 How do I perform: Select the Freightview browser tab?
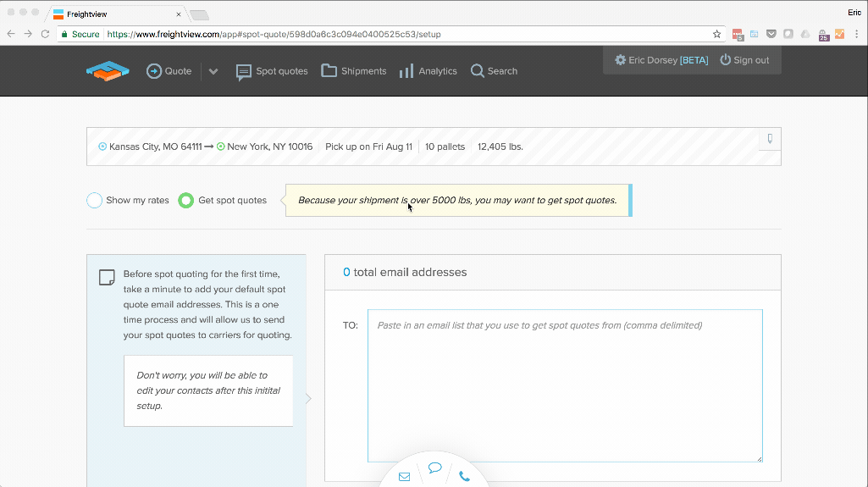coord(116,14)
